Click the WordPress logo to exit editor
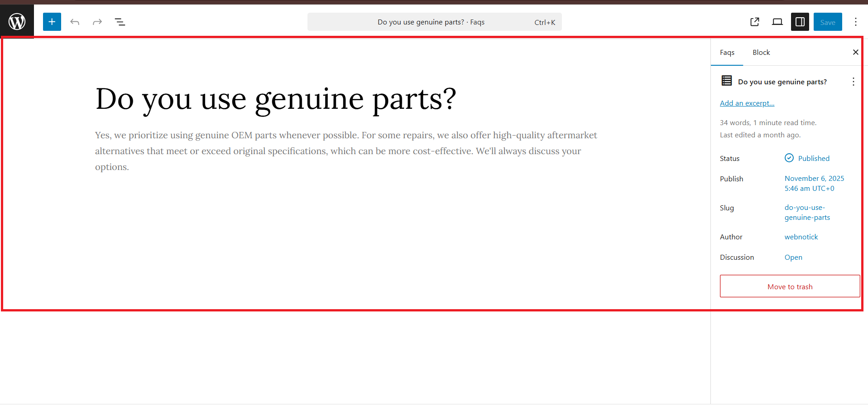 17,21
